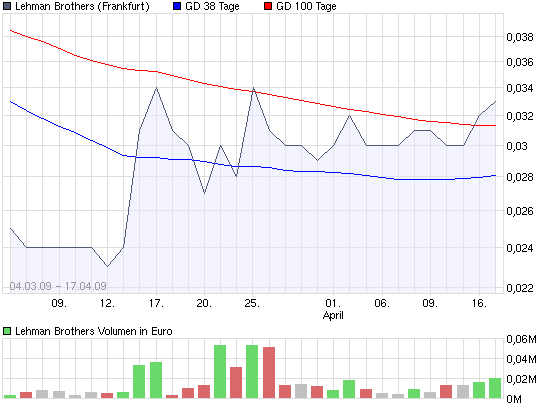The height and width of the screenshot is (407, 545).
Task: Click the '06.' date axis label
Action: tap(382, 303)
